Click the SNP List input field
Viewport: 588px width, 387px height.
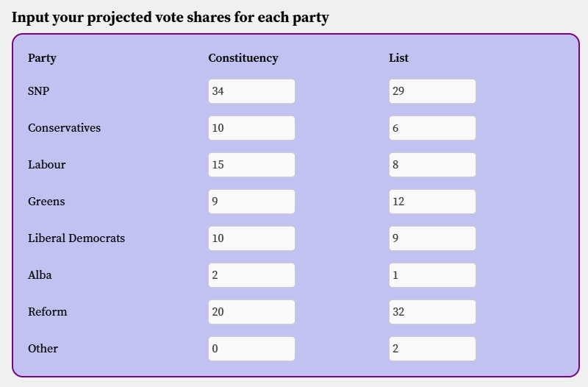pyautogui.click(x=432, y=91)
